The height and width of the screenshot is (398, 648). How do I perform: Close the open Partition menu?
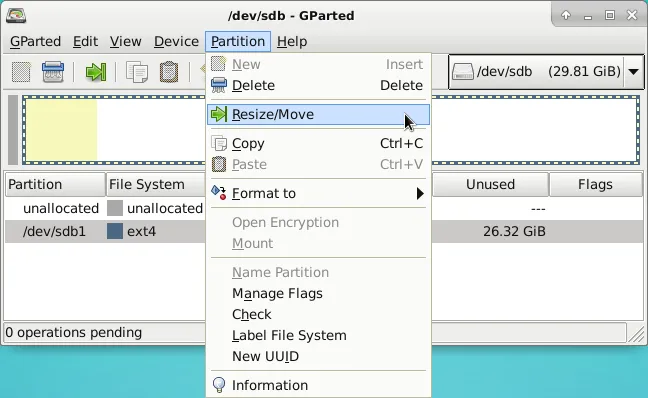tap(238, 41)
